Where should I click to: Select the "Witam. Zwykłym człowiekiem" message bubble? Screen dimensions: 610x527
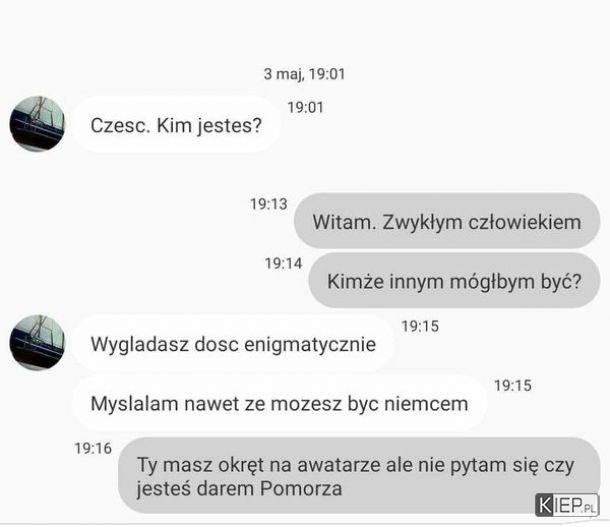447,222
